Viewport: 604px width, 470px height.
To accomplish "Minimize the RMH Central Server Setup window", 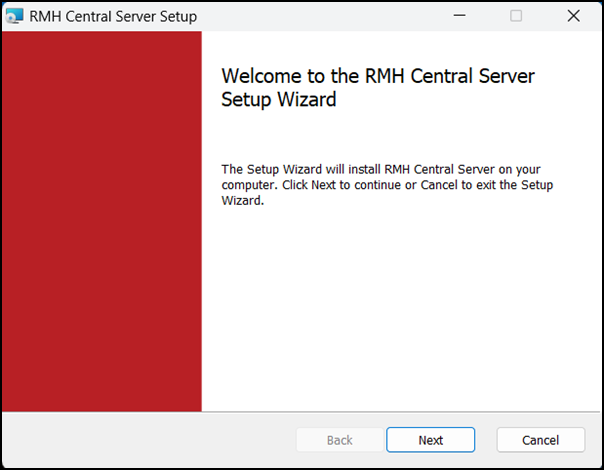I will click(459, 16).
